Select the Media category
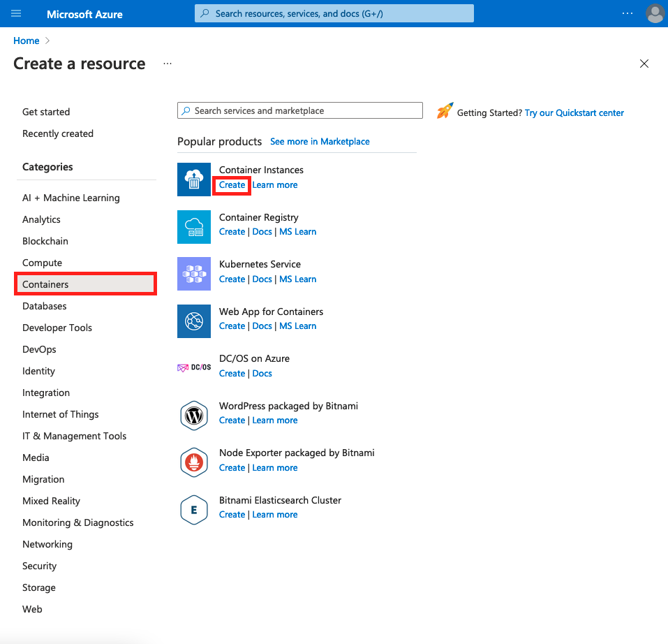668x644 pixels. click(36, 458)
